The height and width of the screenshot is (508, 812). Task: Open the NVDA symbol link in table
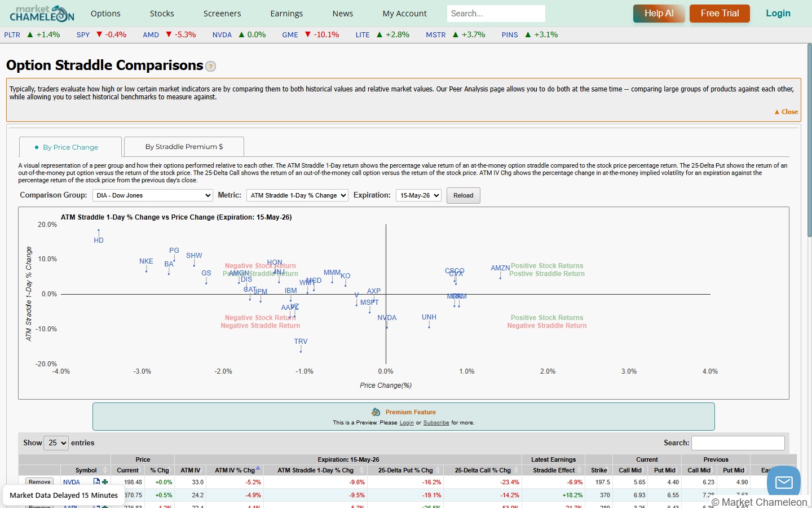(72, 482)
